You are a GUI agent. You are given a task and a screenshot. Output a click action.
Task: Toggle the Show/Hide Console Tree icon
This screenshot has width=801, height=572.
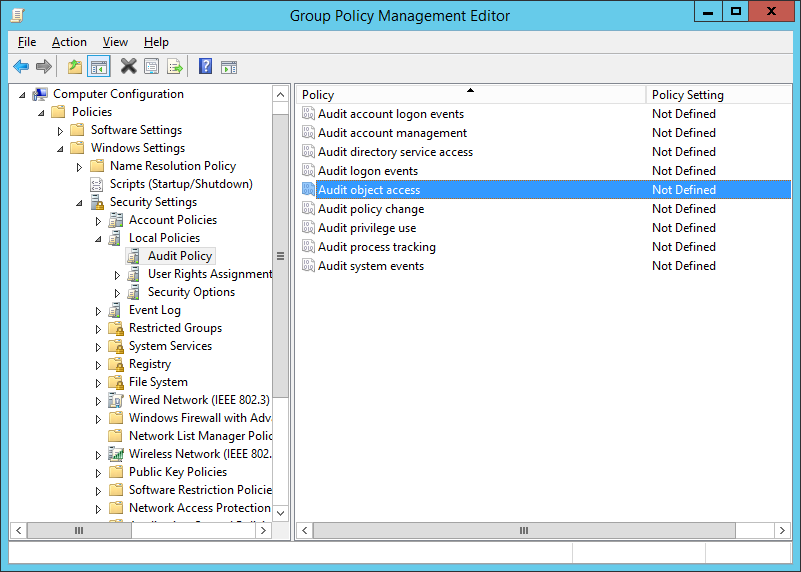[x=99, y=66]
